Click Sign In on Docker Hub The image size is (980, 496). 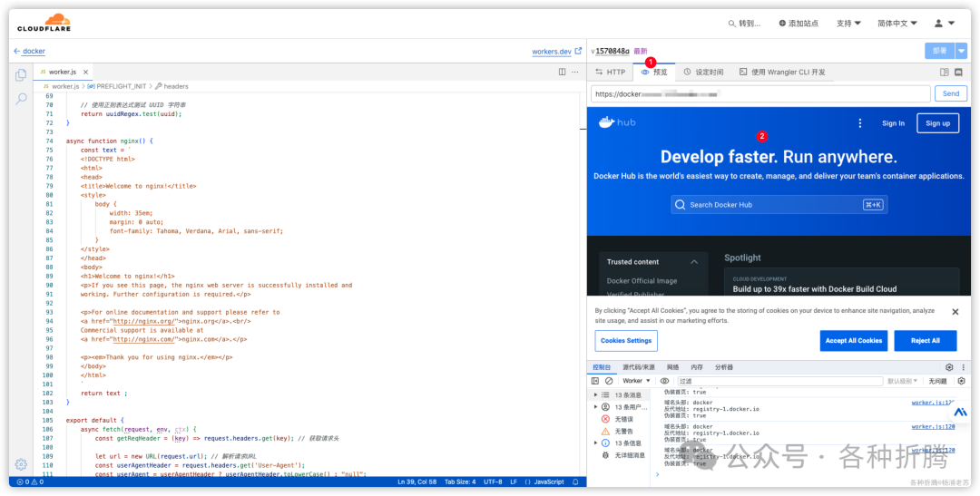coord(893,123)
